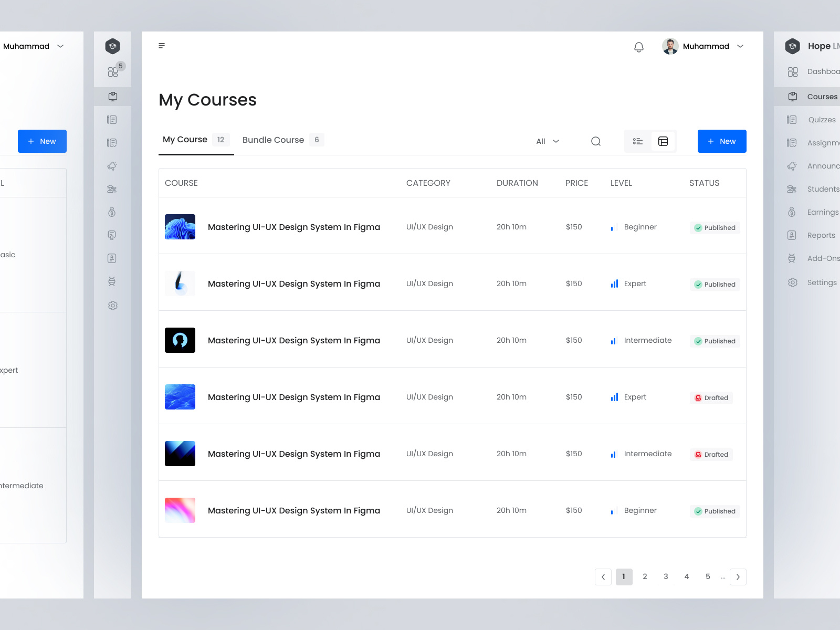Image resolution: width=840 pixels, height=630 pixels.
Task: Open the search icon in the toolbar
Action: point(596,141)
